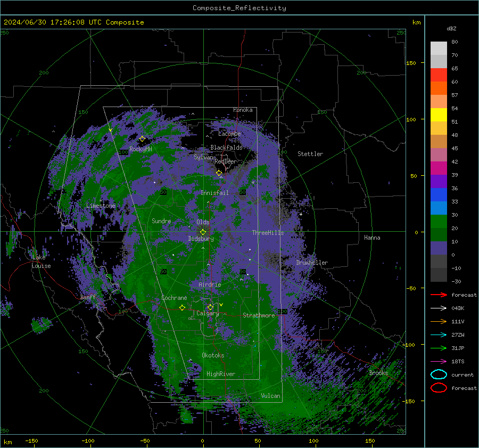Pick the bright green 20-30 dBZ swatch
The image size is (479, 448).
tap(439, 222)
